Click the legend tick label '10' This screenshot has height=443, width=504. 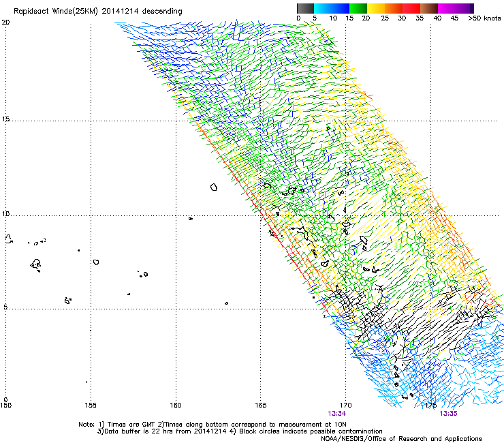(333, 18)
